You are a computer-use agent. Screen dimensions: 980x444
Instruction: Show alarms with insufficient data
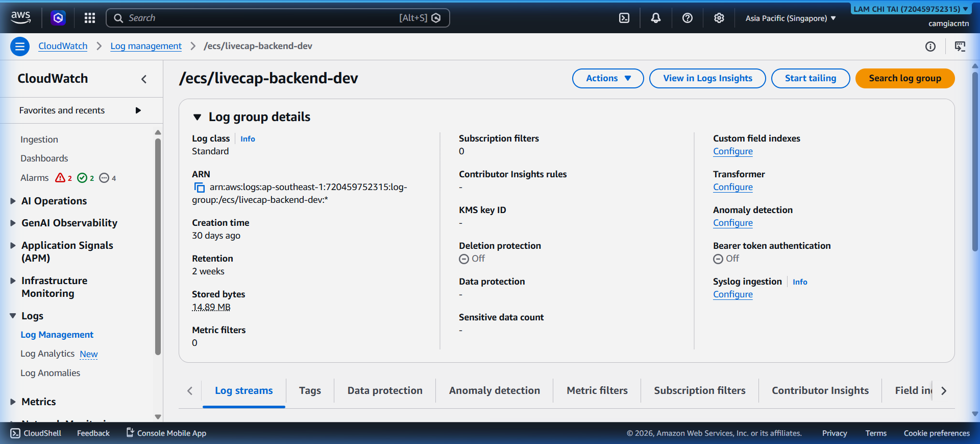coord(108,178)
